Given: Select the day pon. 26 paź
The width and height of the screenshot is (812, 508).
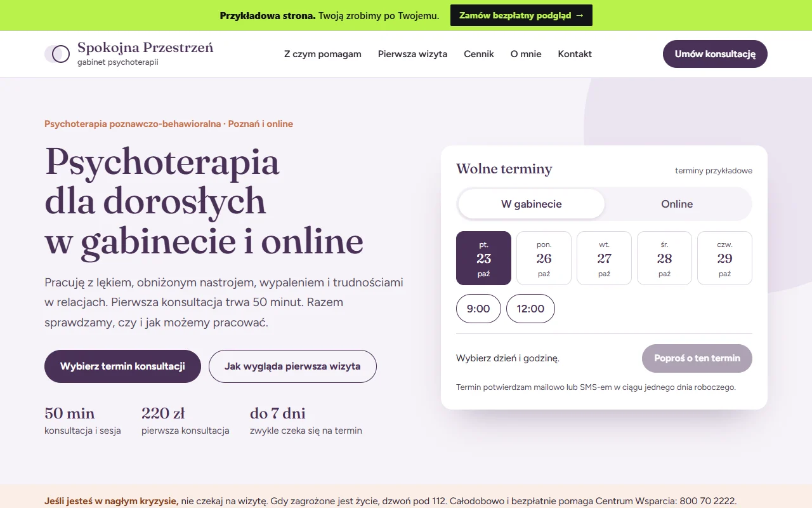Looking at the screenshot, I should (544, 258).
